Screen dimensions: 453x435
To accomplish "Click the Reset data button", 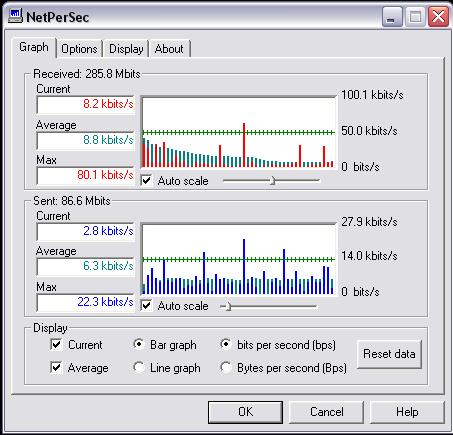I will pyautogui.click(x=389, y=354).
